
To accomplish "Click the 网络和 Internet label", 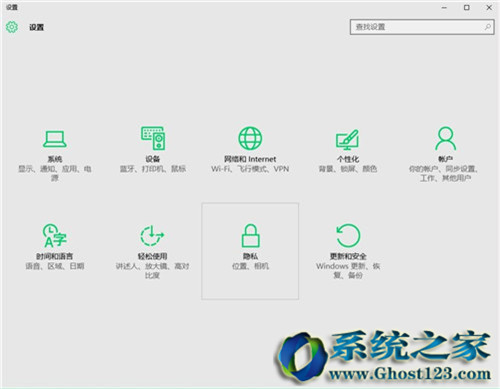I will tap(250, 159).
